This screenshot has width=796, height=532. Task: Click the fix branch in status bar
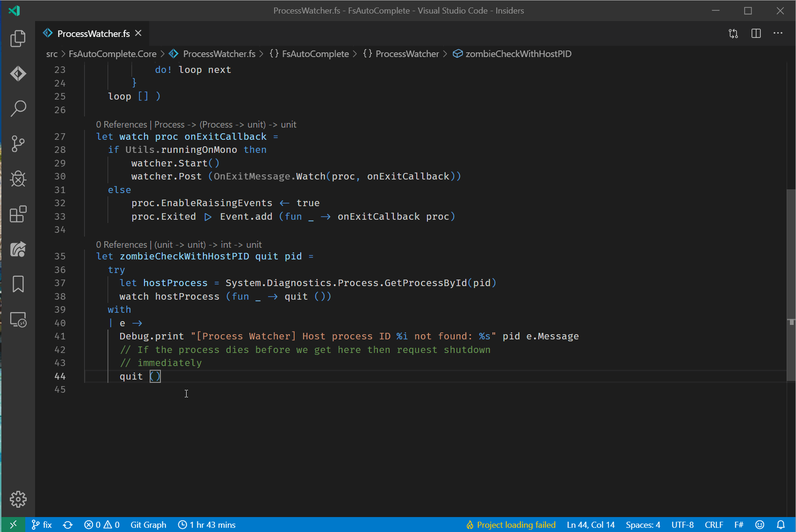coord(42,525)
